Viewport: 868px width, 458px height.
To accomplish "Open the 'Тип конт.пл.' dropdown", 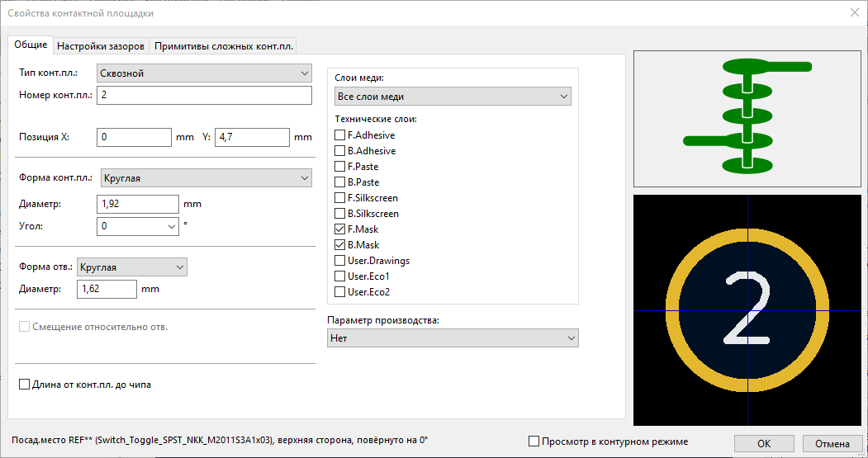I will click(x=203, y=73).
